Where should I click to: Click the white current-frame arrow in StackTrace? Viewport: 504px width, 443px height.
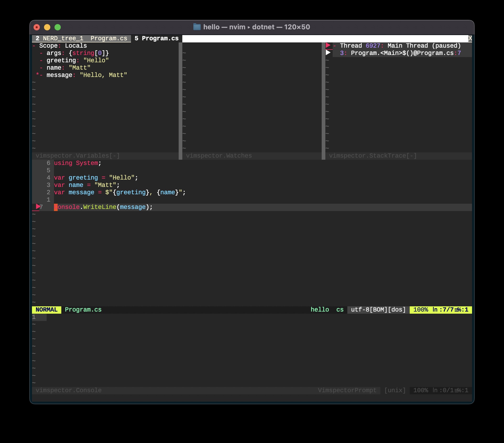coord(328,53)
